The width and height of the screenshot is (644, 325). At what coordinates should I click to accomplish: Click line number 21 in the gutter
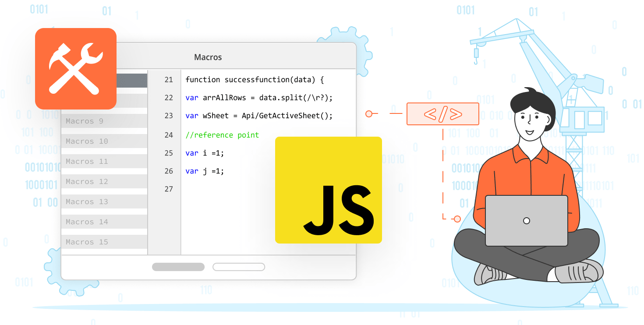[x=169, y=80]
